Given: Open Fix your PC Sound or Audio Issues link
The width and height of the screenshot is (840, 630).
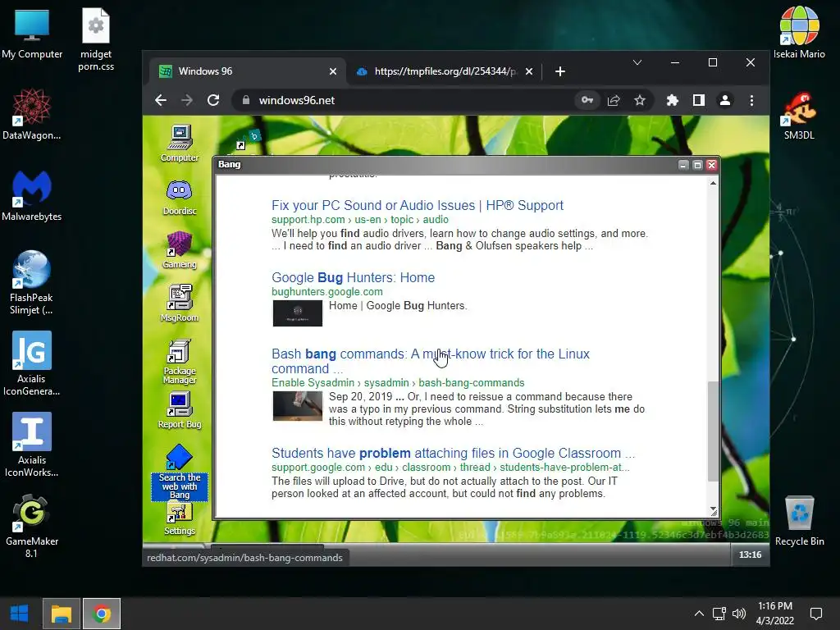Looking at the screenshot, I should 418,205.
